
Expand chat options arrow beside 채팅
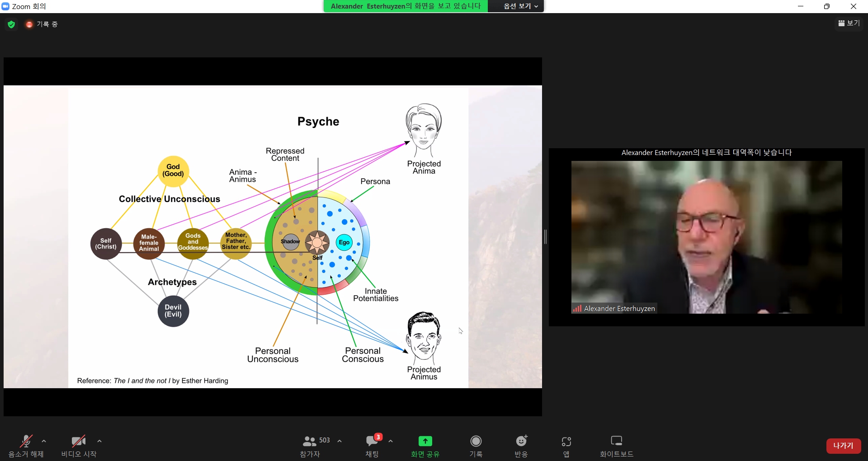(x=391, y=441)
